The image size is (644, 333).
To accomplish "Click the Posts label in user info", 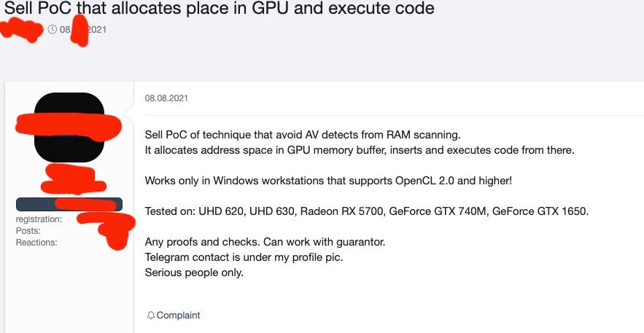I will (x=28, y=230).
